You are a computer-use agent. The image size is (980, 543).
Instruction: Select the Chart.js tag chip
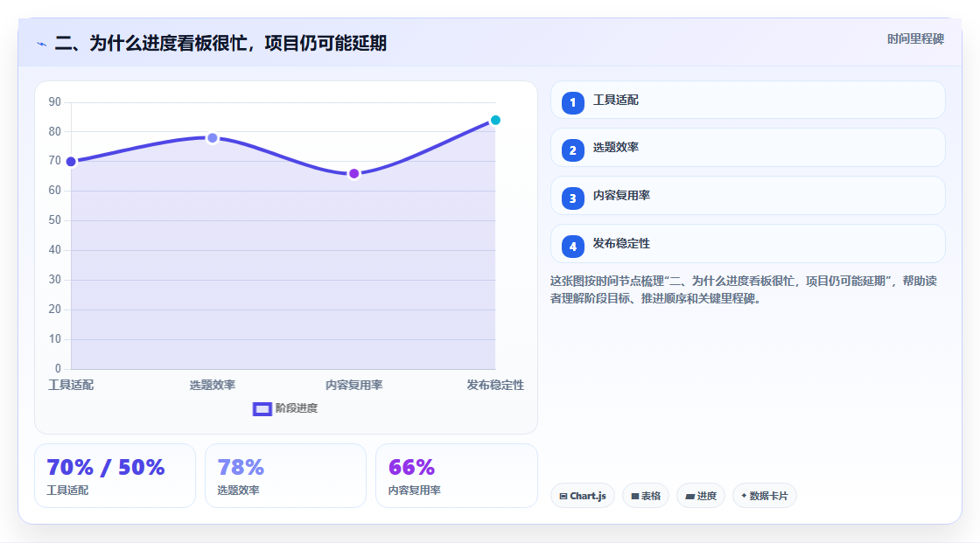click(x=583, y=496)
